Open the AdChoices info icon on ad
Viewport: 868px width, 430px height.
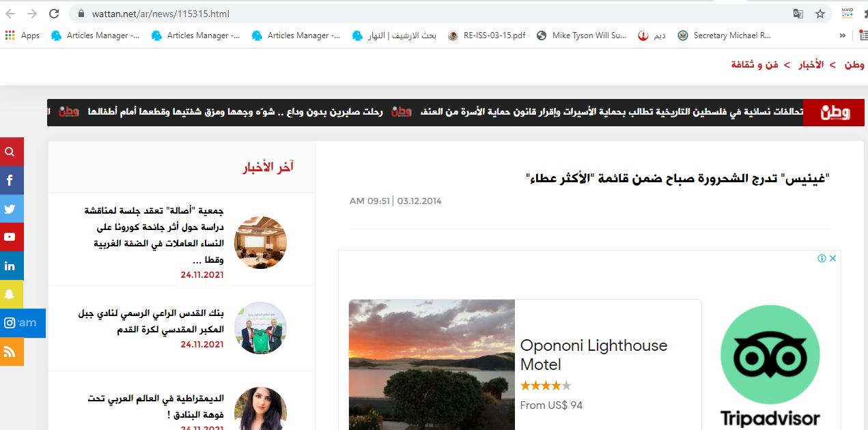pos(822,258)
